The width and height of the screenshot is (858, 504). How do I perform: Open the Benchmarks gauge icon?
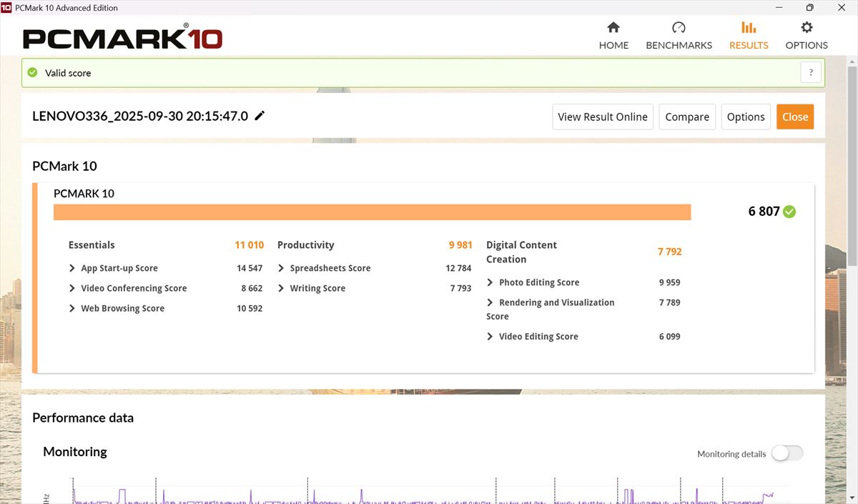coord(679,28)
